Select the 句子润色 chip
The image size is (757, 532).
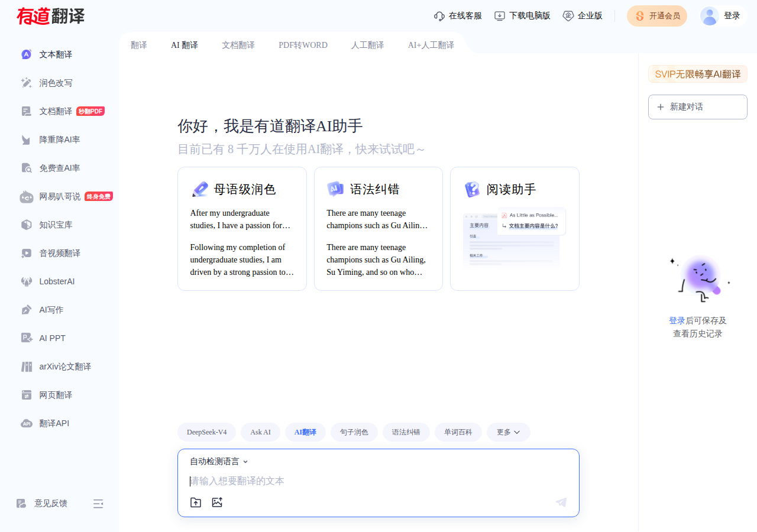(354, 432)
